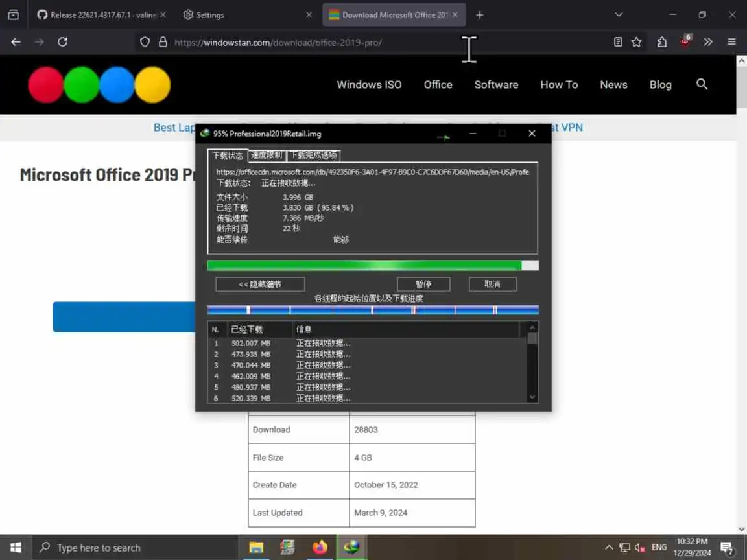Screen dimensions: 747x560
Task: Open the Office menu item
Action: point(438,85)
